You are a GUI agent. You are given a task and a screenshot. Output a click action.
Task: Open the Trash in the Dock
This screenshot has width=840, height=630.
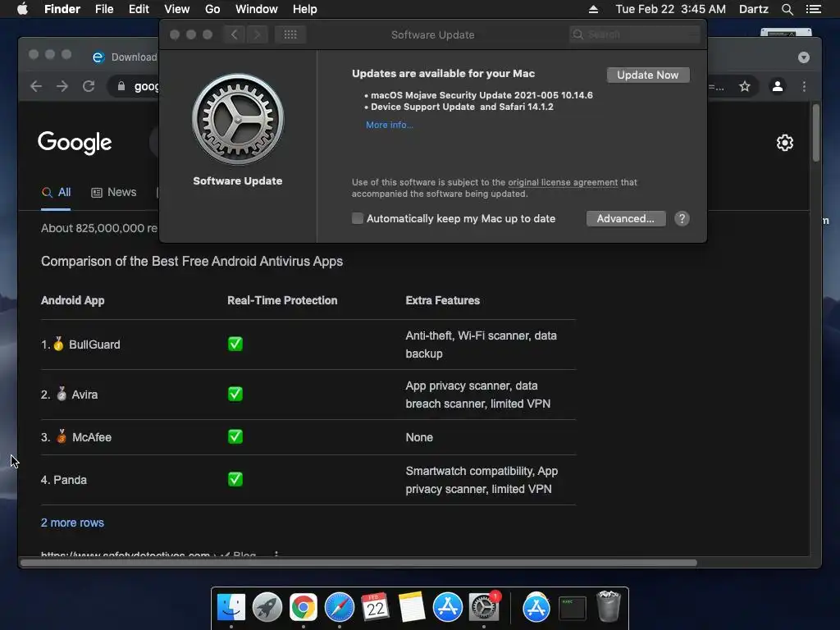608,606
